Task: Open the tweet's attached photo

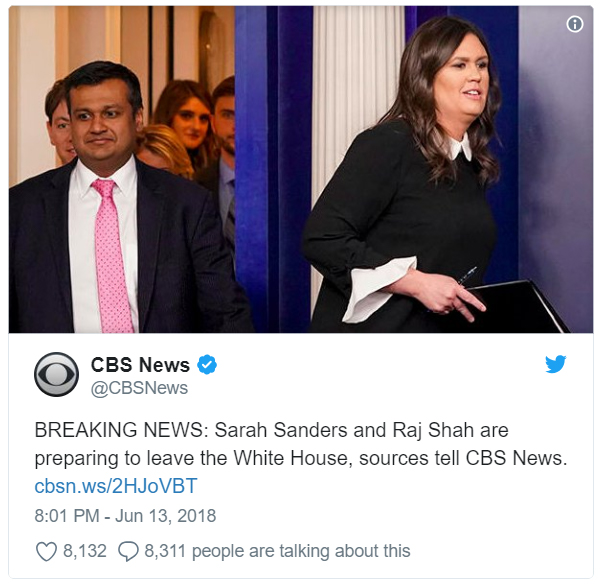Action: [x=301, y=169]
